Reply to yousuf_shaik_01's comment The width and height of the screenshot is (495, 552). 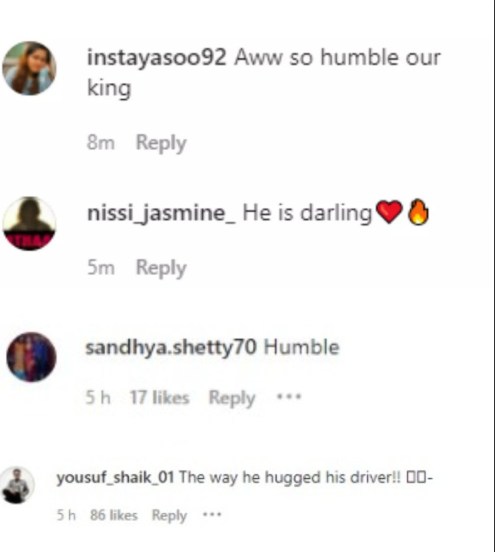pyautogui.click(x=169, y=516)
